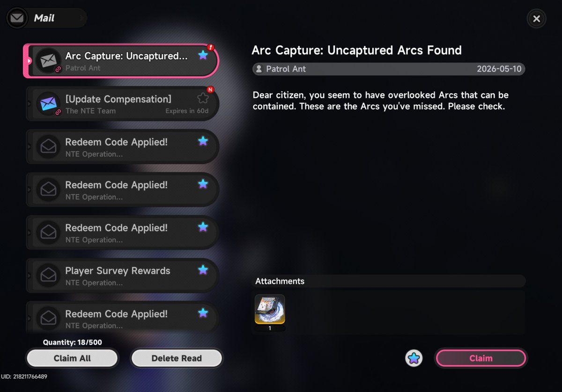Toggle star on the bottom Redeem Code mail
This screenshot has width=562, height=392.
click(x=203, y=313)
